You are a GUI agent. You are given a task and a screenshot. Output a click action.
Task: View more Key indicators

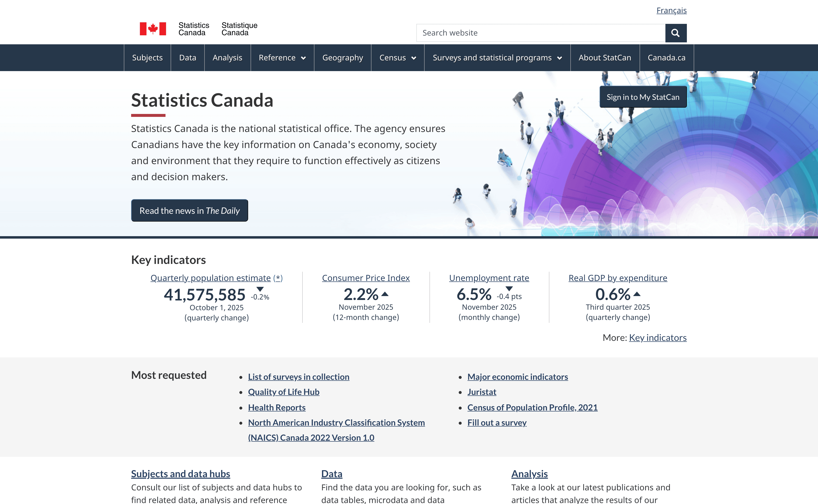tap(658, 337)
